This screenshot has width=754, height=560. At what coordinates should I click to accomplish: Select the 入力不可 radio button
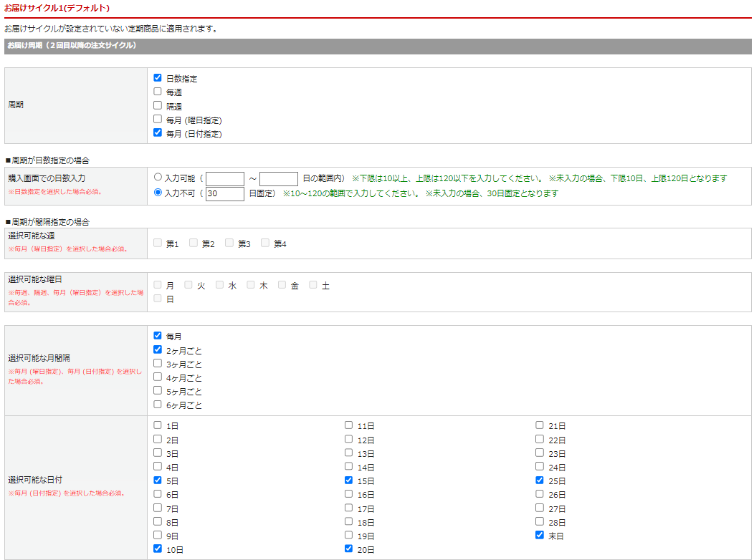(x=158, y=193)
